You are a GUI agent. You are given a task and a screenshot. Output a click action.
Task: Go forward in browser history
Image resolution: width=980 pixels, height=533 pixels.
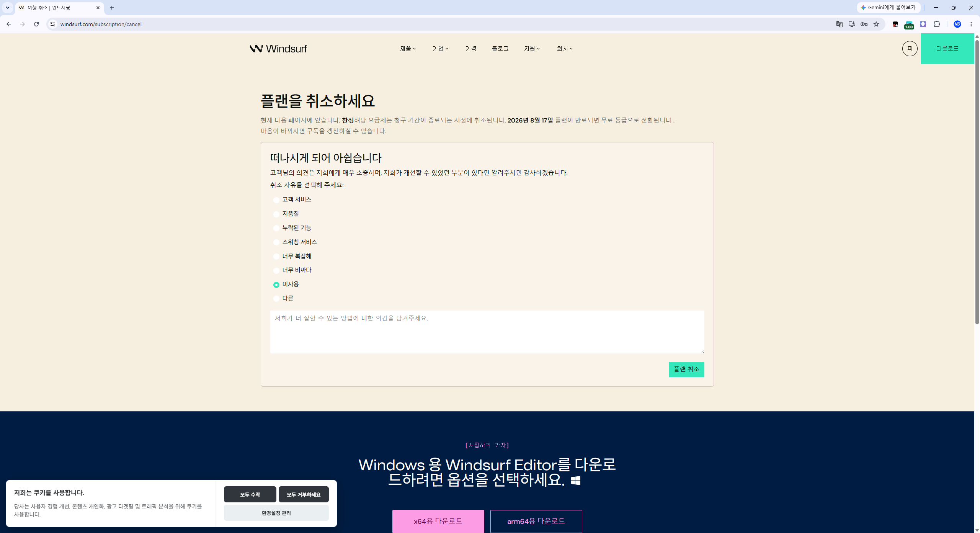(x=23, y=24)
